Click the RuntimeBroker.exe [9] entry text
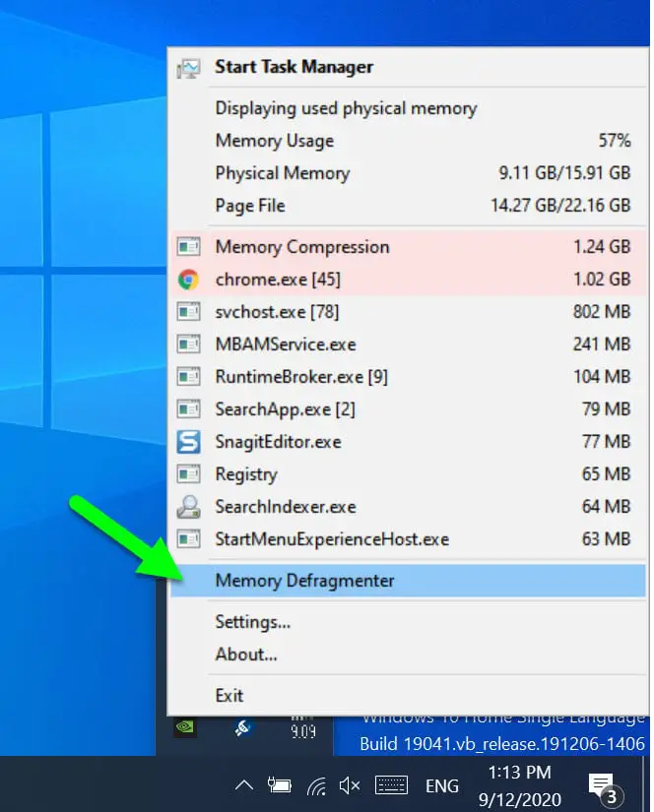The width and height of the screenshot is (654, 812). tap(301, 377)
